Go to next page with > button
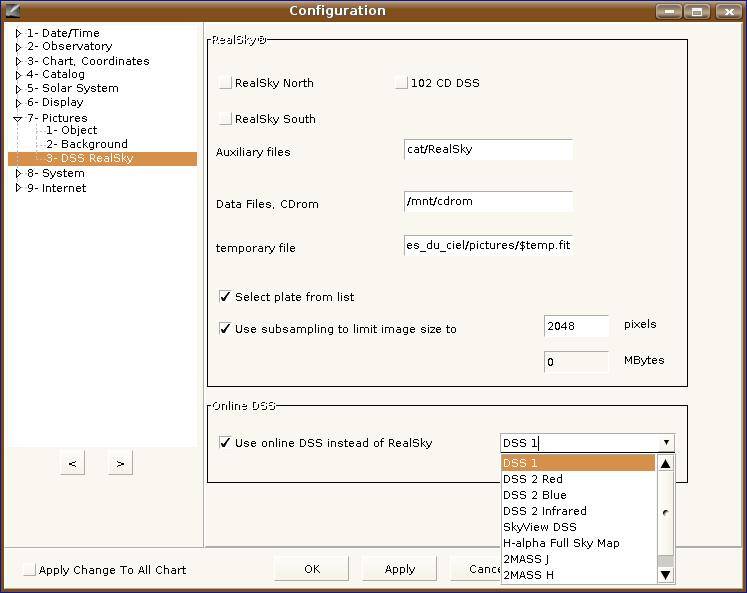747x593 pixels. 120,463
